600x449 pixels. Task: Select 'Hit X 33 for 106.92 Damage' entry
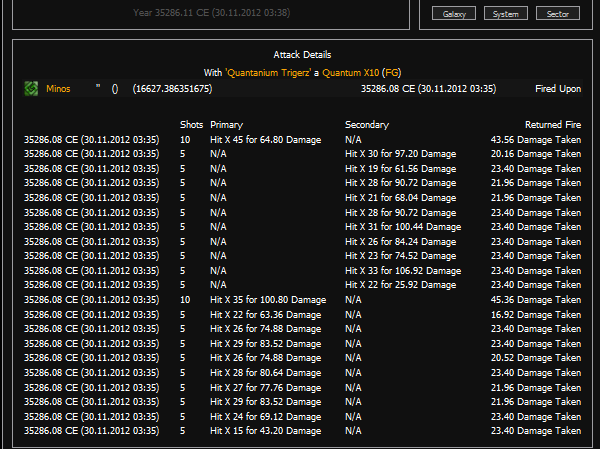point(403,271)
